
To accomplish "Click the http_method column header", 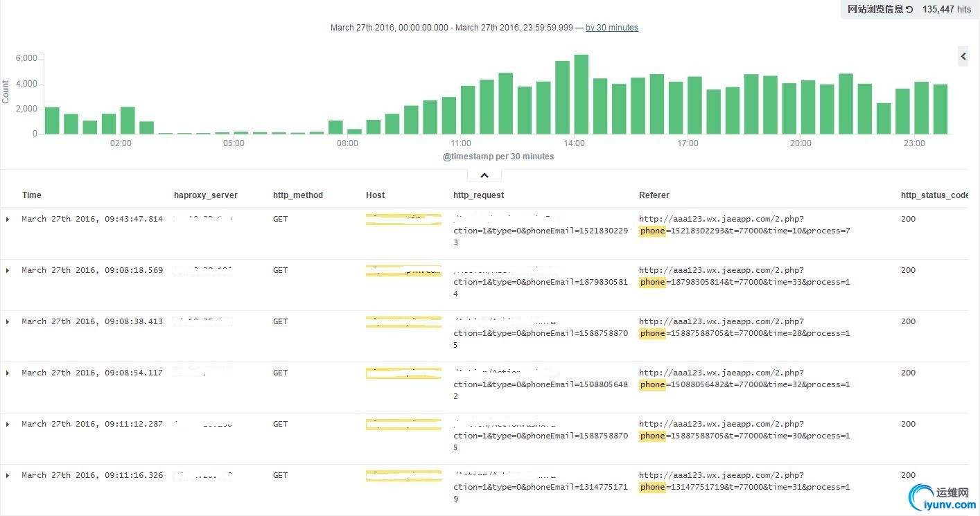I will click(298, 195).
